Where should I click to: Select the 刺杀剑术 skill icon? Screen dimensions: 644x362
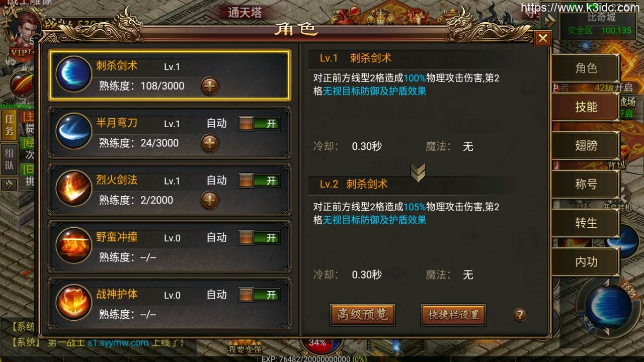pos(73,74)
